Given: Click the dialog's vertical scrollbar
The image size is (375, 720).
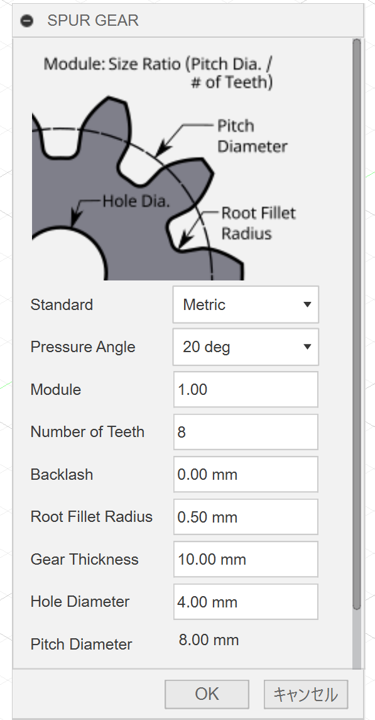Looking at the screenshot, I should click(x=357, y=326).
